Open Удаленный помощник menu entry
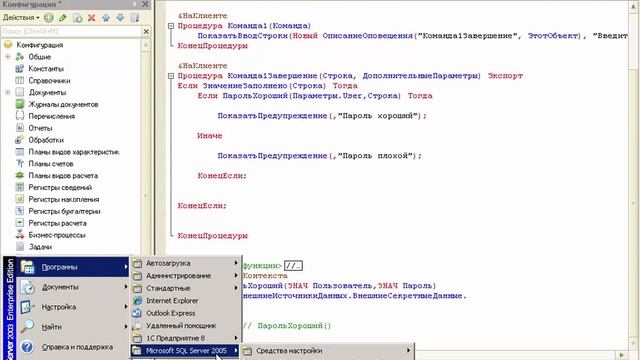 pos(186,326)
